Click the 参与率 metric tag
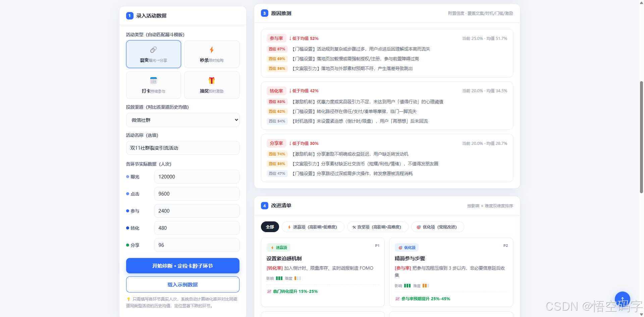 [x=276, y=38]
